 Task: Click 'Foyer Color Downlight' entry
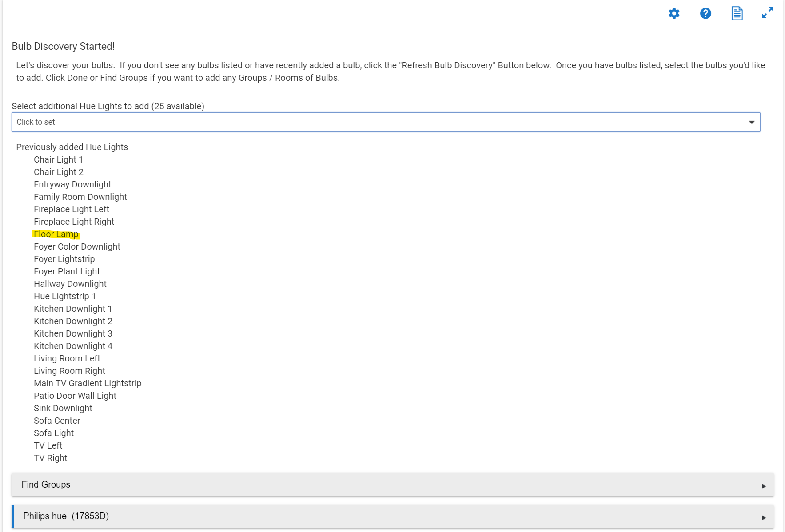point(77,246)
